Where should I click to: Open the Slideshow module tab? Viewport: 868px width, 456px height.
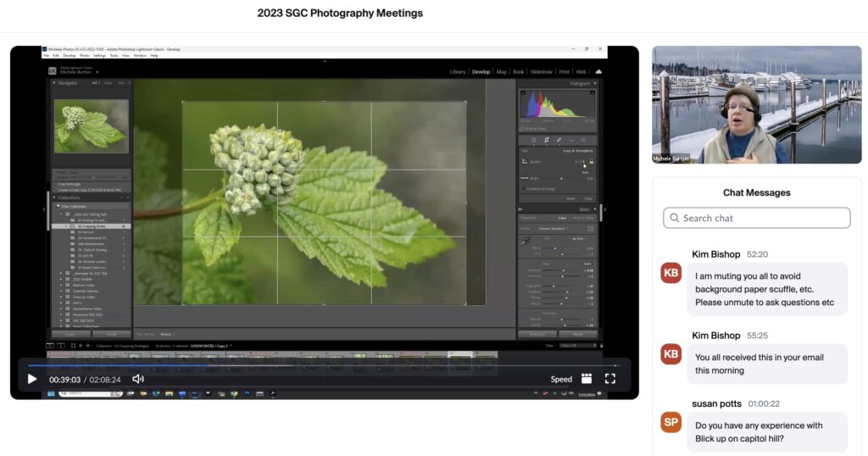point(541,72)
